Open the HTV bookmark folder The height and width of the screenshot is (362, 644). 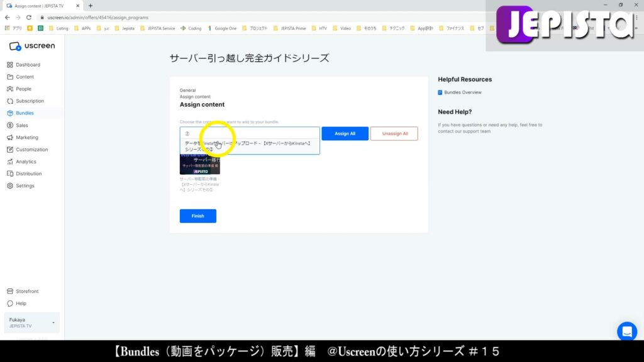[319, 28]
